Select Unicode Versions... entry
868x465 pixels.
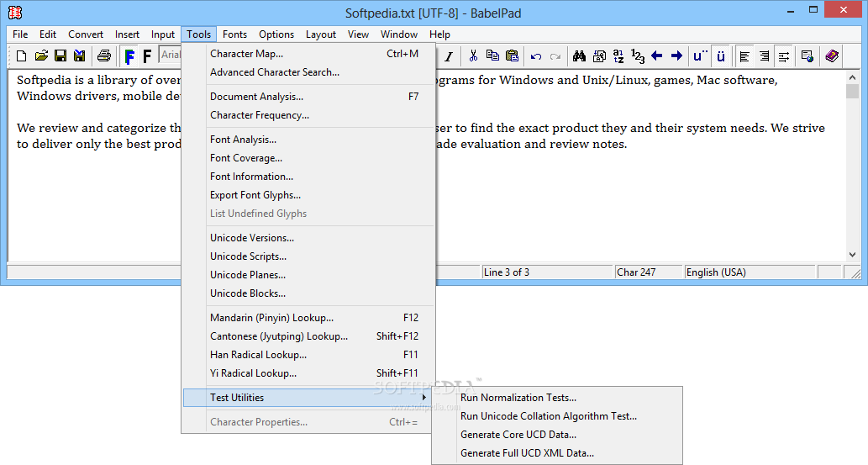point(309,238)
